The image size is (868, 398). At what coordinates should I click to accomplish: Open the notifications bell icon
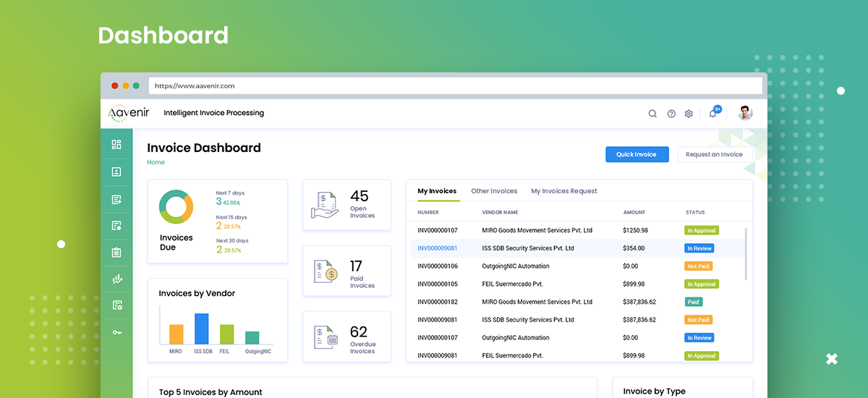tap(713, 112)
